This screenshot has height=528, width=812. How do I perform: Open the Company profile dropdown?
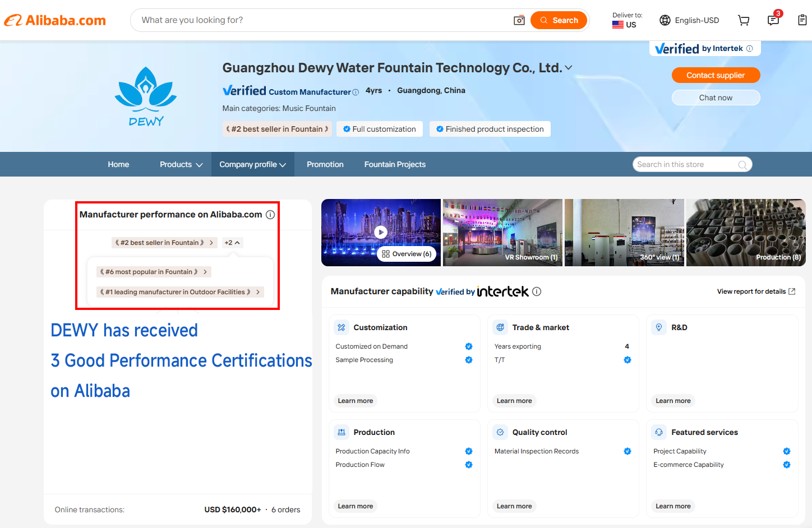pos(253,164)
